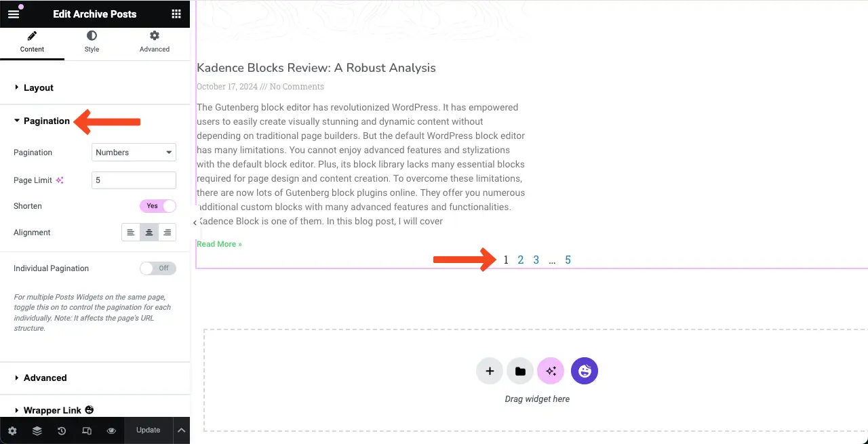Click the preview changes eye icon
Screen dimensions: 868x444
tap(111, 430)
